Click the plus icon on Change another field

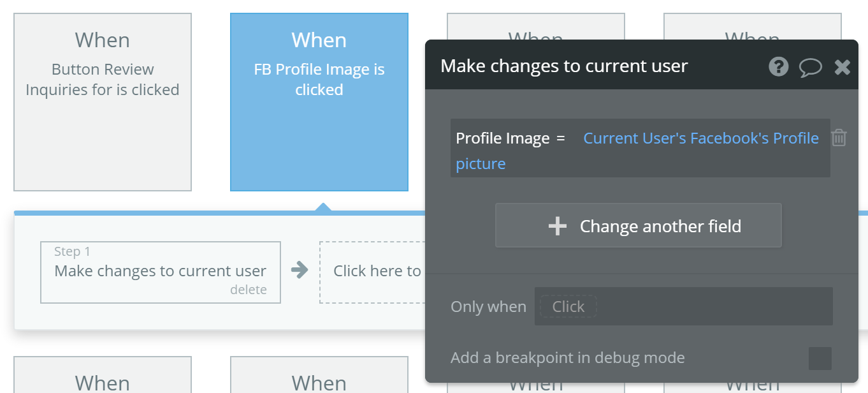click(x=558, y=226)
